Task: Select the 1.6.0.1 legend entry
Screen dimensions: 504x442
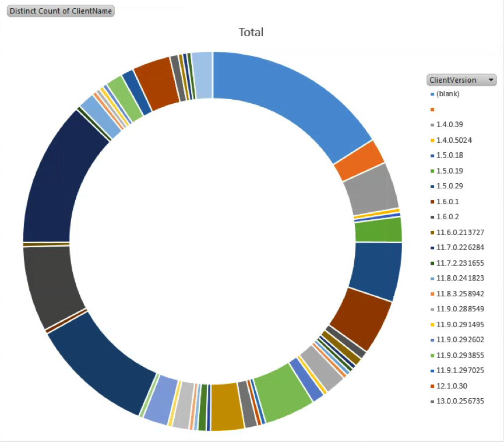Action: click(447, 201)
